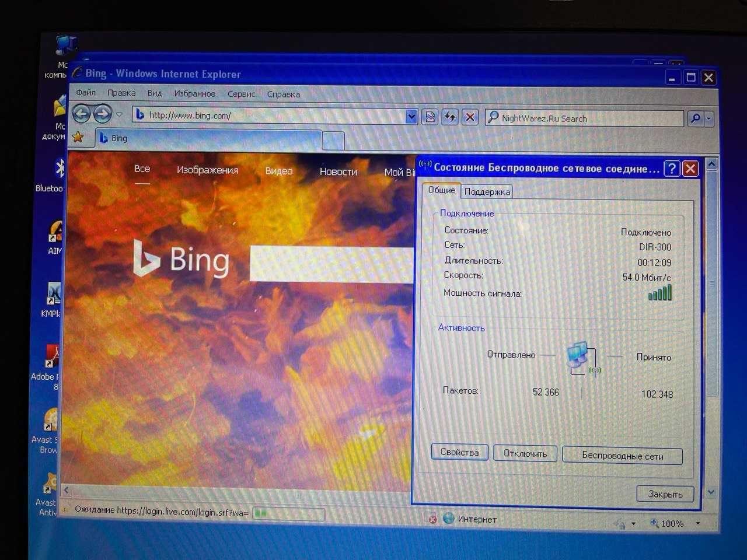Image resolution: width=747 pixels, height=560 pixels.
Task: Open the search provider dropdown arrow
Action: (709, 120)
